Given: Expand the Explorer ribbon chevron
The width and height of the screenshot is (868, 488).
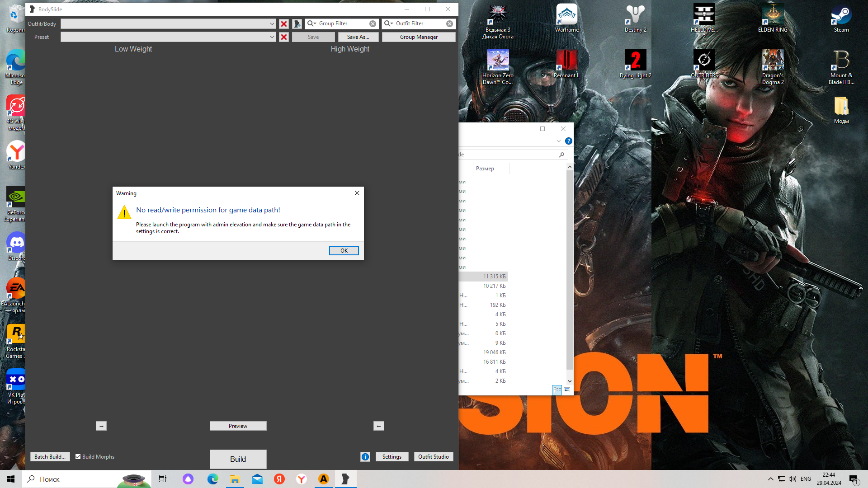Looking at the screenshot, I should point(559,141).
